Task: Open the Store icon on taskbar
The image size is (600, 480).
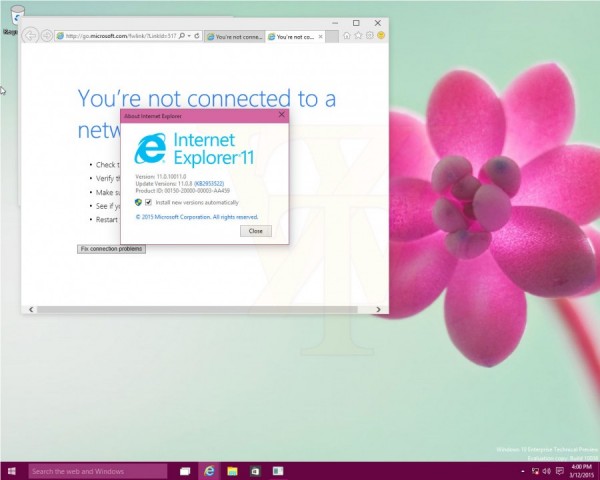Action: pos(255,471)
